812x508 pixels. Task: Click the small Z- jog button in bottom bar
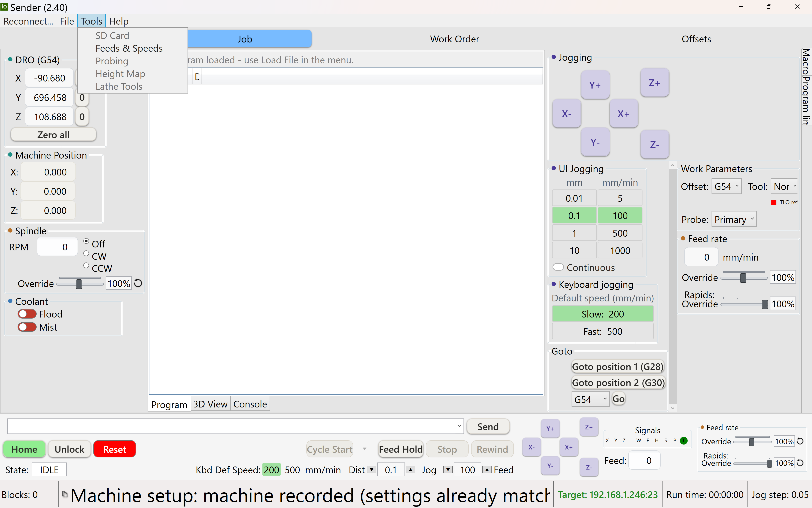tap(589, 467)
